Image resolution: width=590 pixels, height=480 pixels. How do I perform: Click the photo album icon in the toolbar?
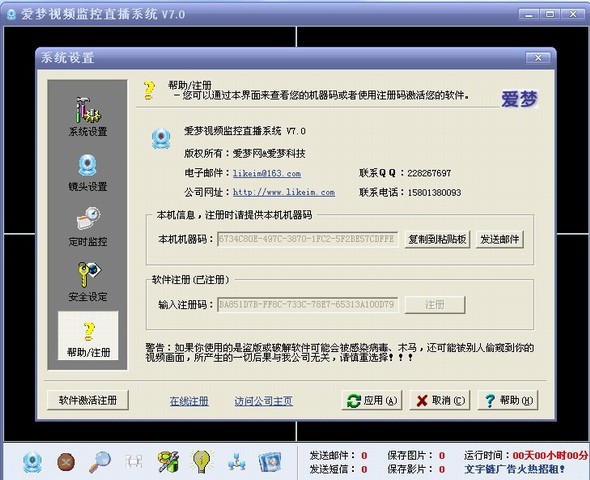coord(270,462)
